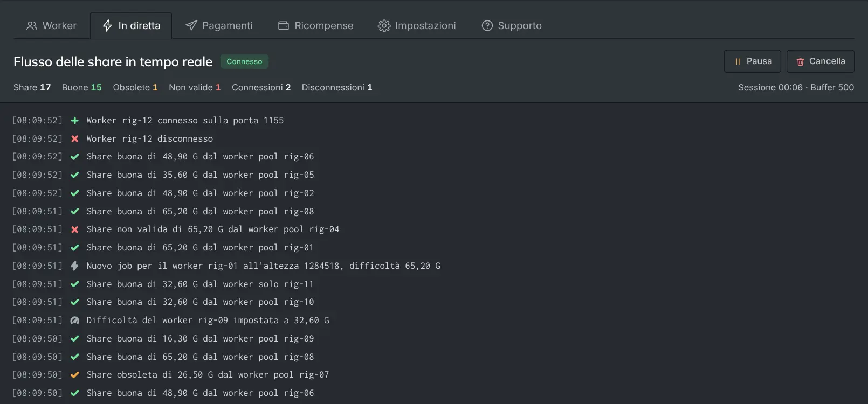The width and height of the screenshot is (868, 404).
Task: Click the checkmark icon for rig-02 share
Action: pyautogui.click(x=75, y=193)
